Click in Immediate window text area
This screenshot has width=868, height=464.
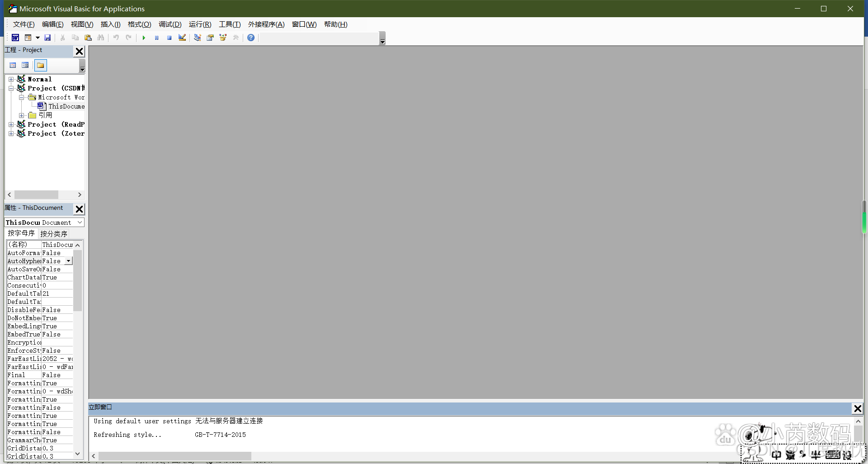pos(470,434)
